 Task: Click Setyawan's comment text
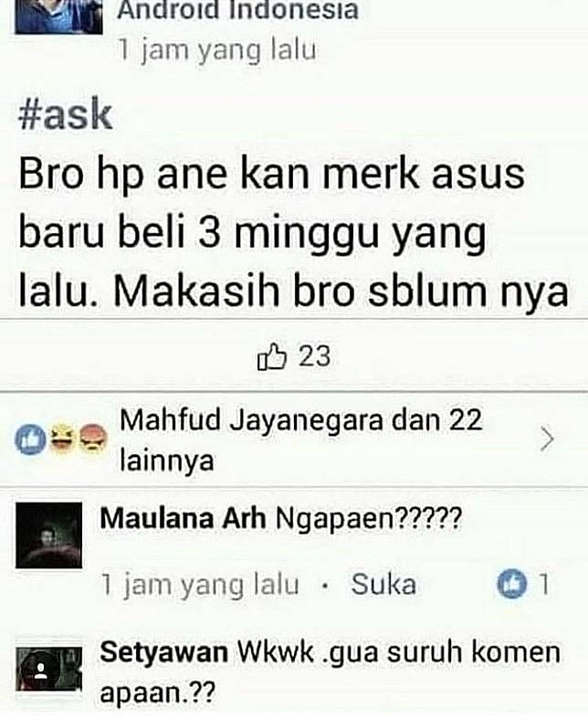tap(330, 672)
